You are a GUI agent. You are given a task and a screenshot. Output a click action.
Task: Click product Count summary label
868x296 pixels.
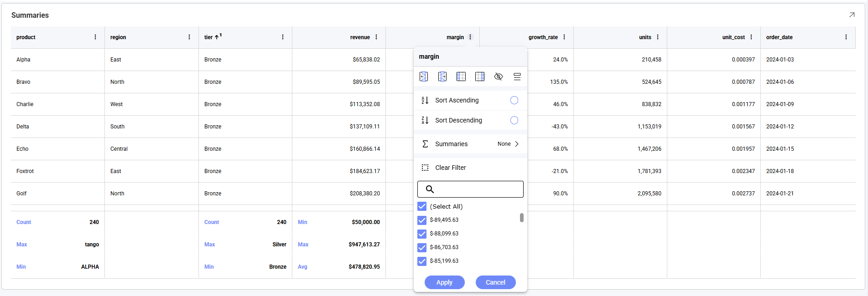[x=24, y=222]
